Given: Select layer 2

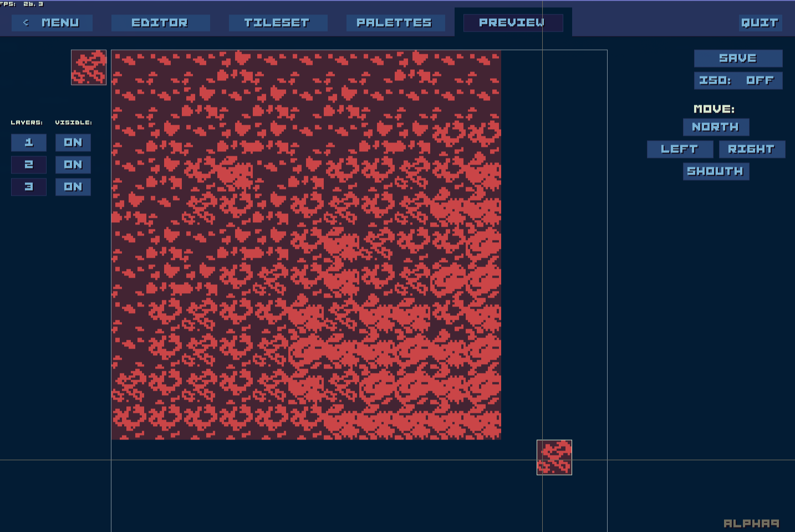Looking at the screenshot, I should pyautogui.click(x=29, y=165).
